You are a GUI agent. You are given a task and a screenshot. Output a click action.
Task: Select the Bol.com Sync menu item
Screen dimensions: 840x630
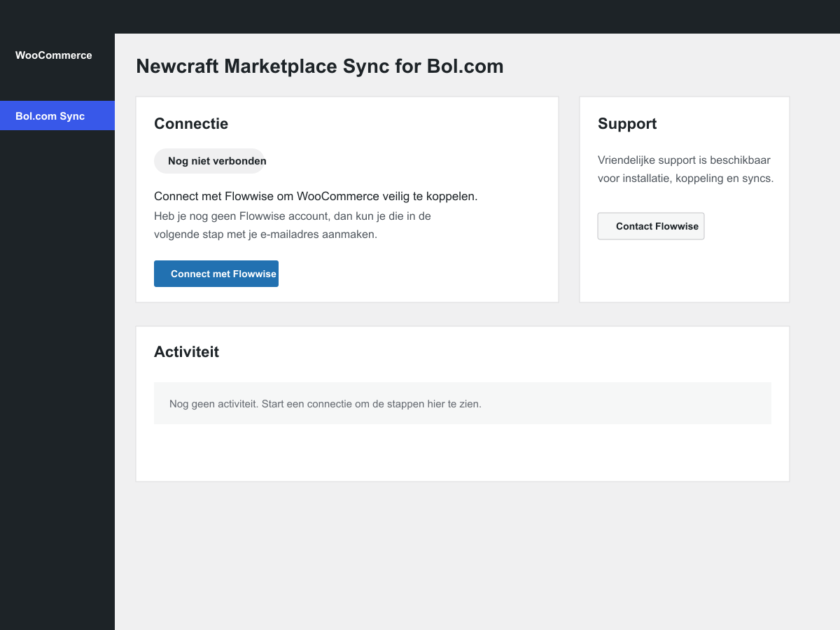coord(57,115)
